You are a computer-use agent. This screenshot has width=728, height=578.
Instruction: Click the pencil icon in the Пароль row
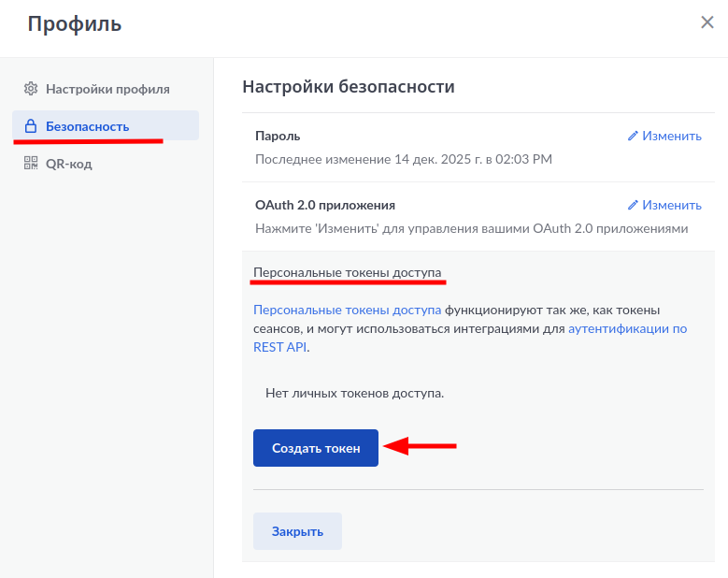coord(633,136)
